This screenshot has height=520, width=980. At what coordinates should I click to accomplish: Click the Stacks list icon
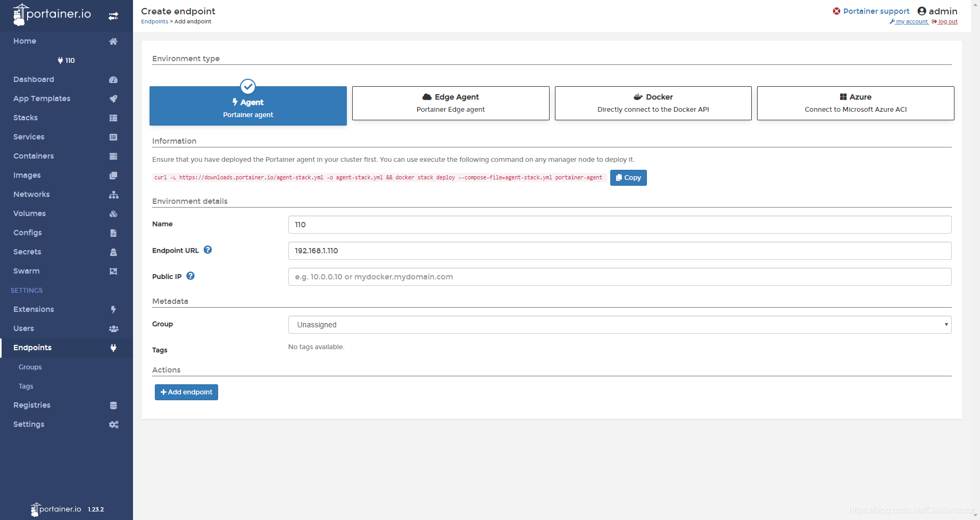click(113, 118)
